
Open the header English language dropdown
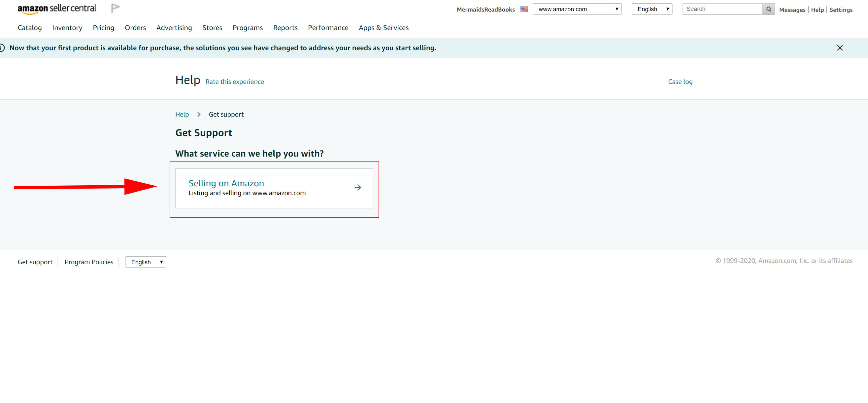[x=652, y=9]
